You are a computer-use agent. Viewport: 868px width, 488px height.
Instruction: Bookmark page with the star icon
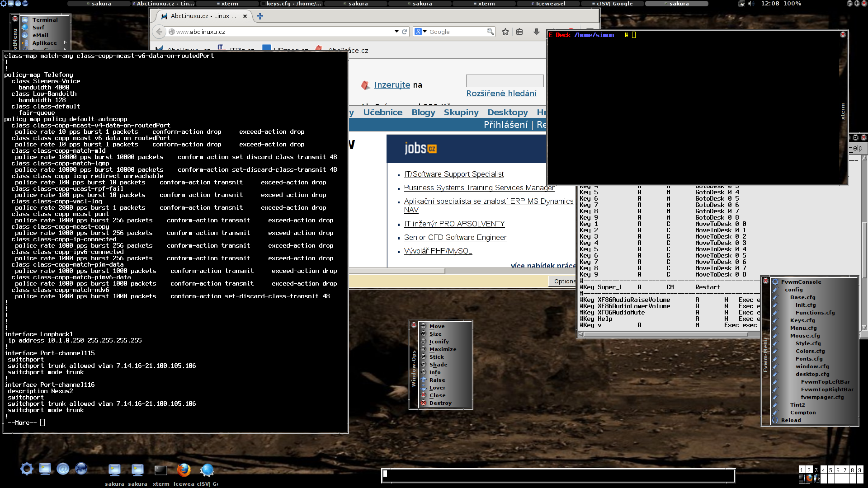505,32
